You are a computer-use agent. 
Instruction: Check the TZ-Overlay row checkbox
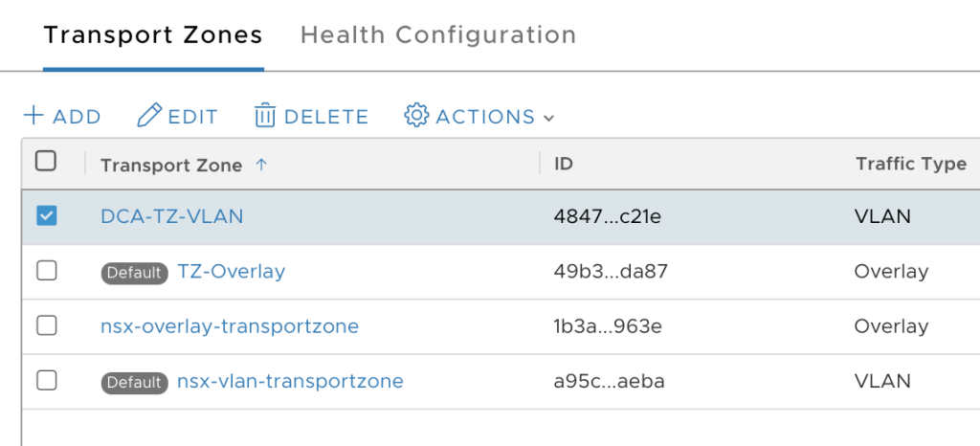pyautogui.click(x=46, y=271)
